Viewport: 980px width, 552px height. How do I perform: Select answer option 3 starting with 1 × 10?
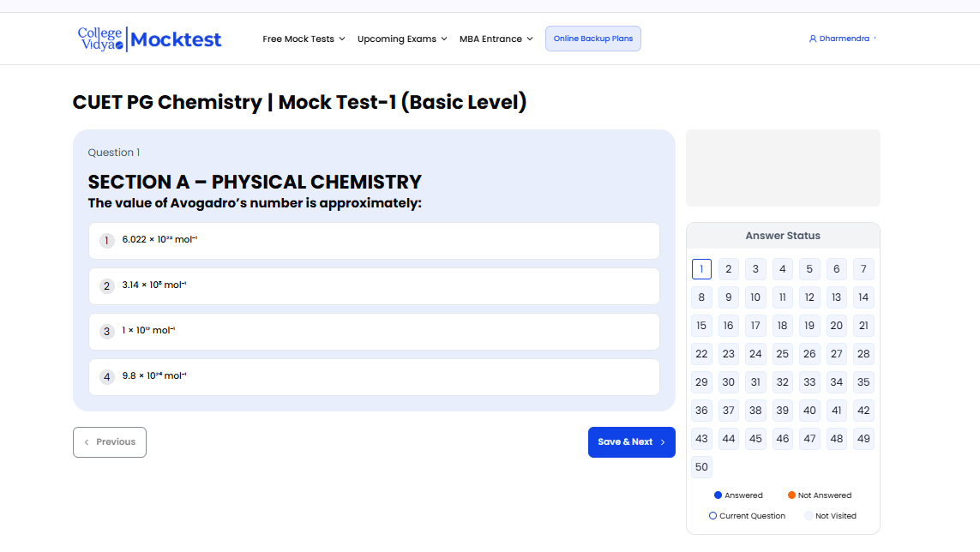point(374,332)
